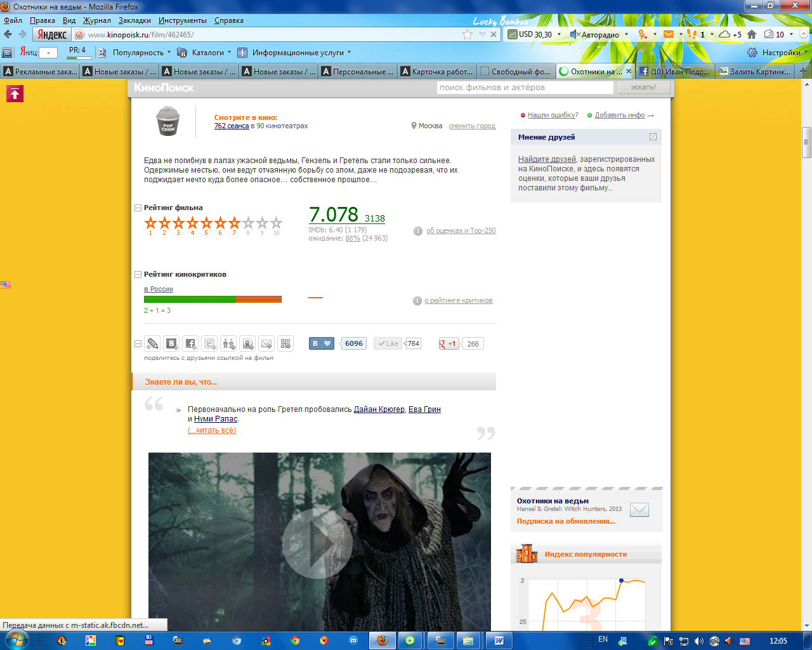Image resolution: width=812 pixels, height=650 pixels.
Task: Share the film via the Facebook icon
Action: [x=190, y=343]
